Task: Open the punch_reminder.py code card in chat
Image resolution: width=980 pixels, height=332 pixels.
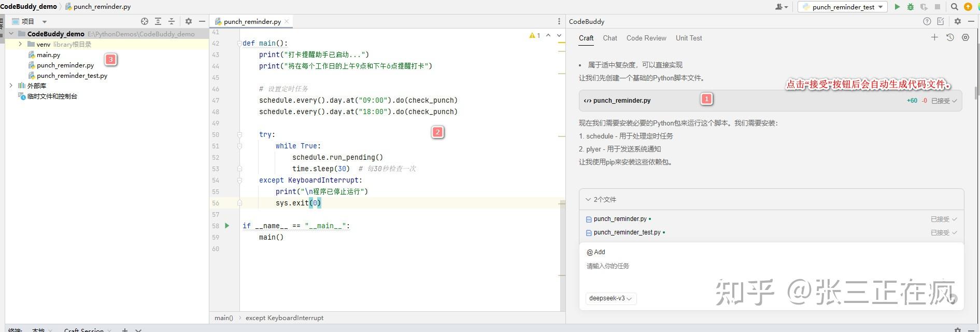Action: click(x=770, y=101)
